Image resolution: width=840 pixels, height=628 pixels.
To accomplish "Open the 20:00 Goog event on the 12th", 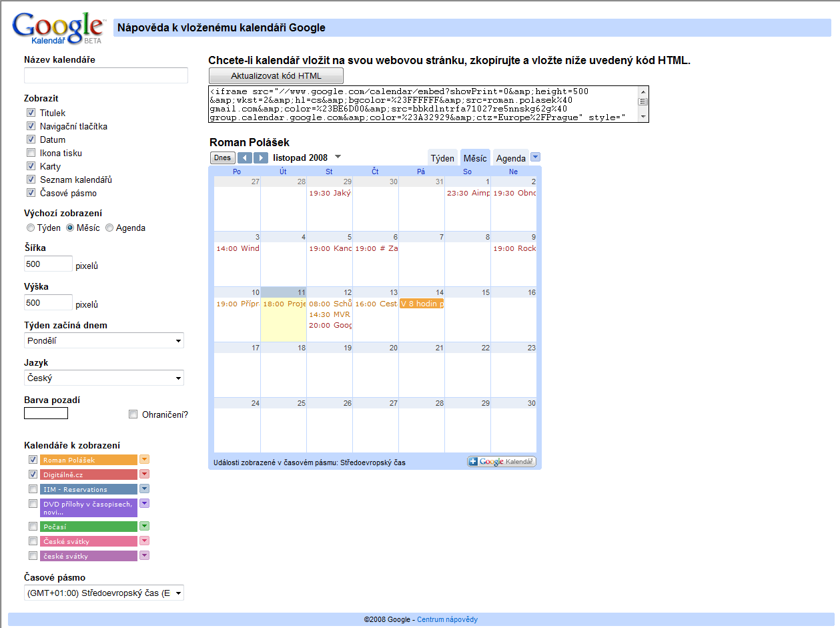I will (330, 326).
